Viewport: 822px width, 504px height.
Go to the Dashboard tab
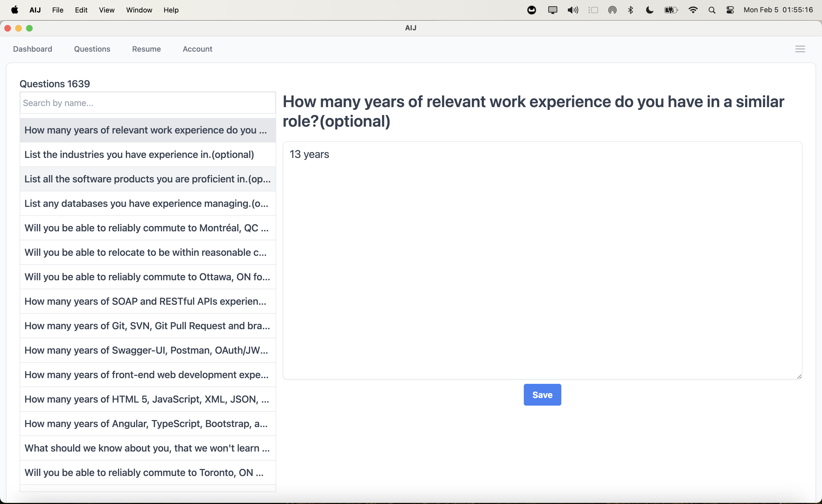(32, 49)
